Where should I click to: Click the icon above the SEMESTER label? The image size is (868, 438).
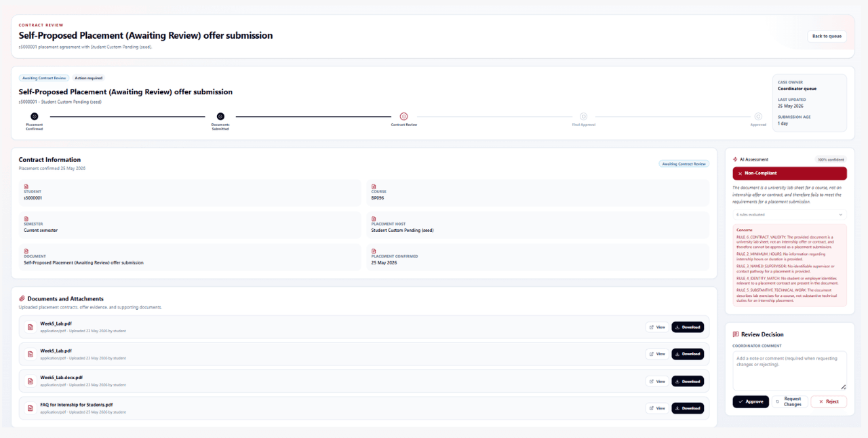(26, 219)
